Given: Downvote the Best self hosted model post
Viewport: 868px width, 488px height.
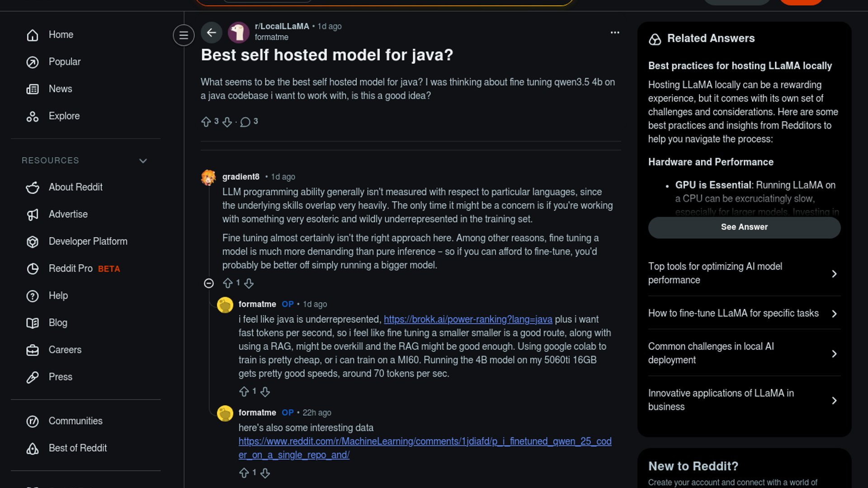Looking at the screenshot, I should tap(227, 122).
